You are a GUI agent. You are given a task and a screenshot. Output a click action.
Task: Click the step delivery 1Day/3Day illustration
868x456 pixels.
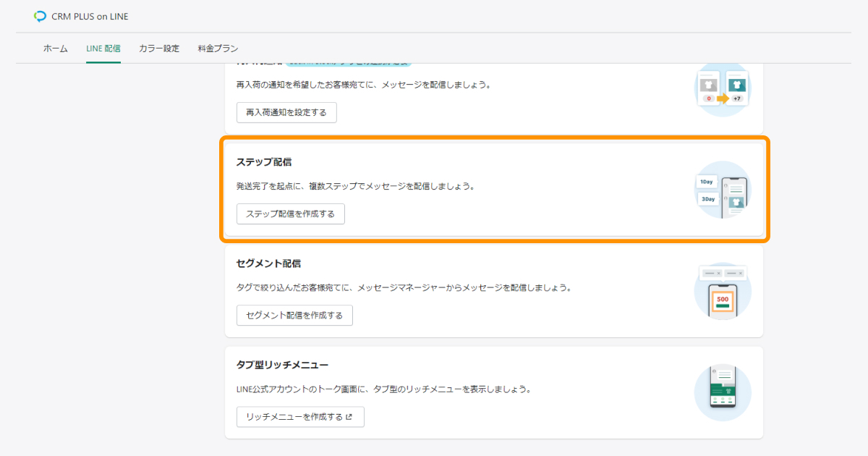(x=723, y=190)
